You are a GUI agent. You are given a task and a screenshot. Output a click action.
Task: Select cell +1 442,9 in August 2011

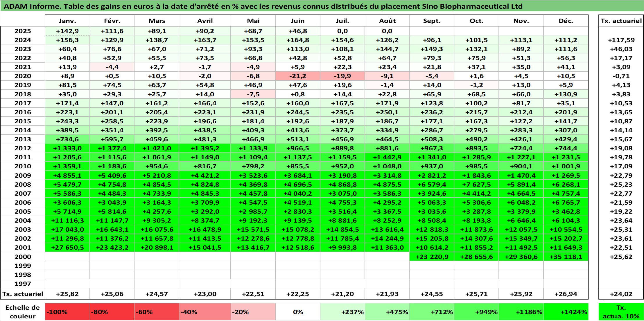(387, 157)
